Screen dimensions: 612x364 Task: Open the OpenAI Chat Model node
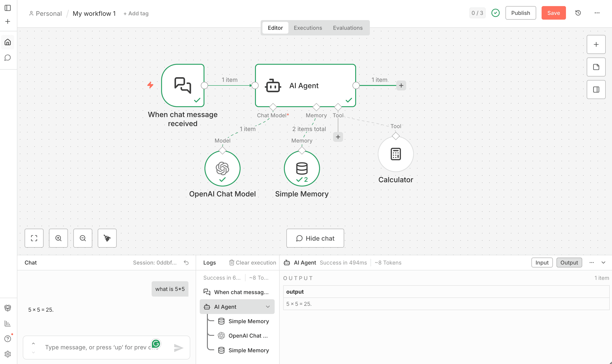click(x=222, y=168)
